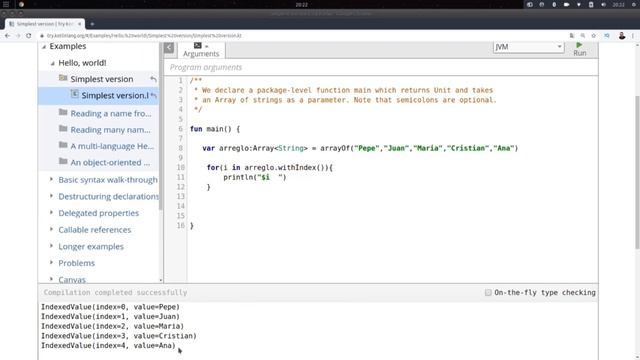The image size is (640, 360).
Task: Click output line IndexedValue(index=0, value=Pepe)
Action: click(x=110, y=307)
